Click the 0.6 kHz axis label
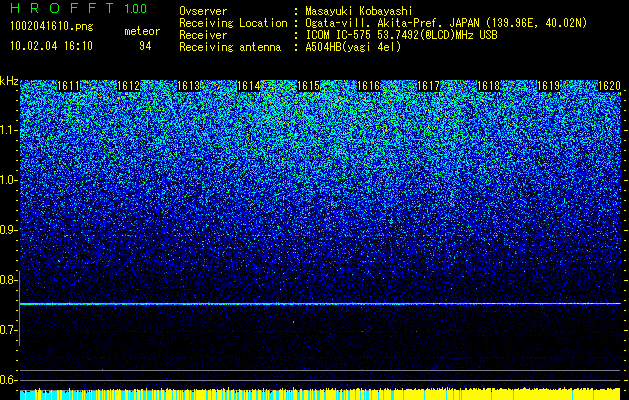 click(x=7, y=380)
